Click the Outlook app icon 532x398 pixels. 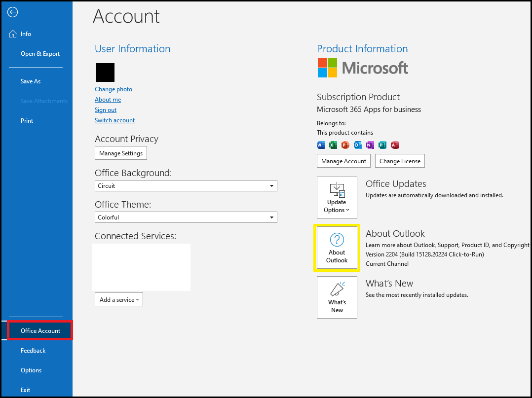[x=358, y=145]
